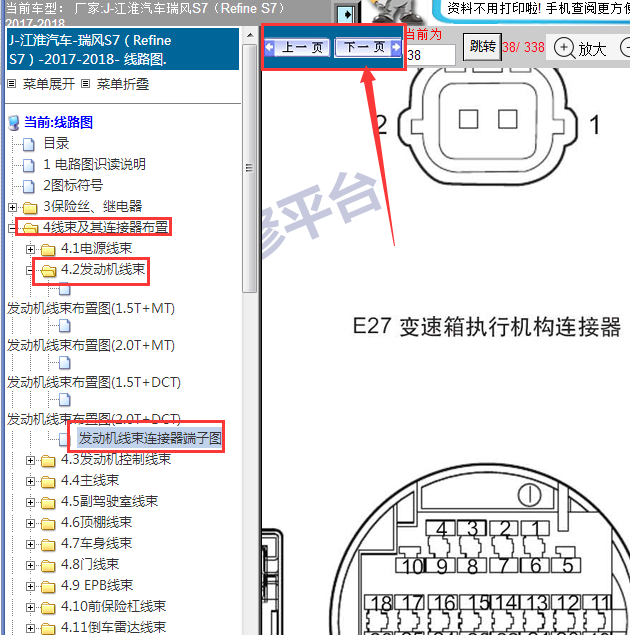Click the 目录 page icon
The height and width of the screenshot is (635, 630).
[28, 144]
